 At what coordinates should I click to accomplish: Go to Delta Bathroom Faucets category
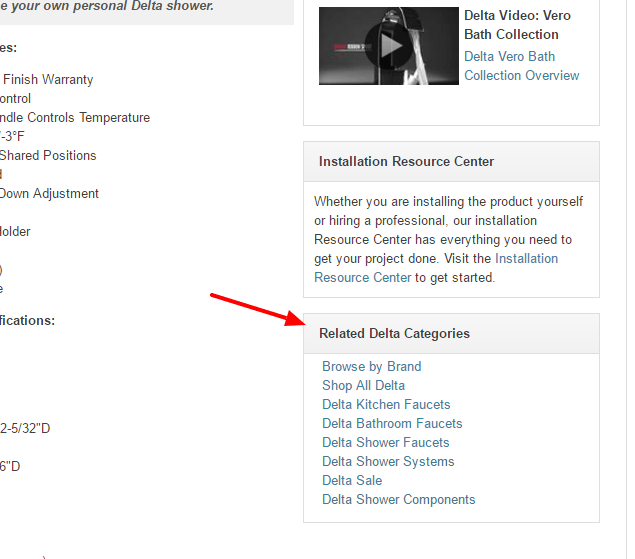(x=392, y=423)
